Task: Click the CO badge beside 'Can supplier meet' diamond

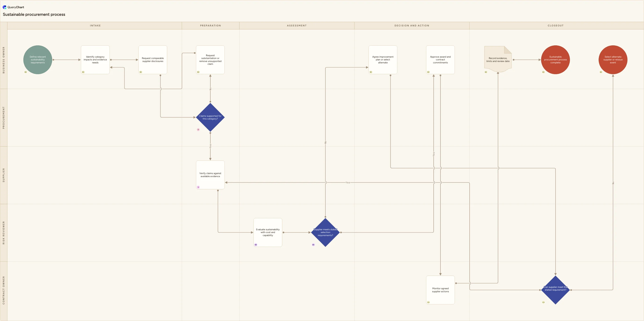Action: (x=543, y=302)
